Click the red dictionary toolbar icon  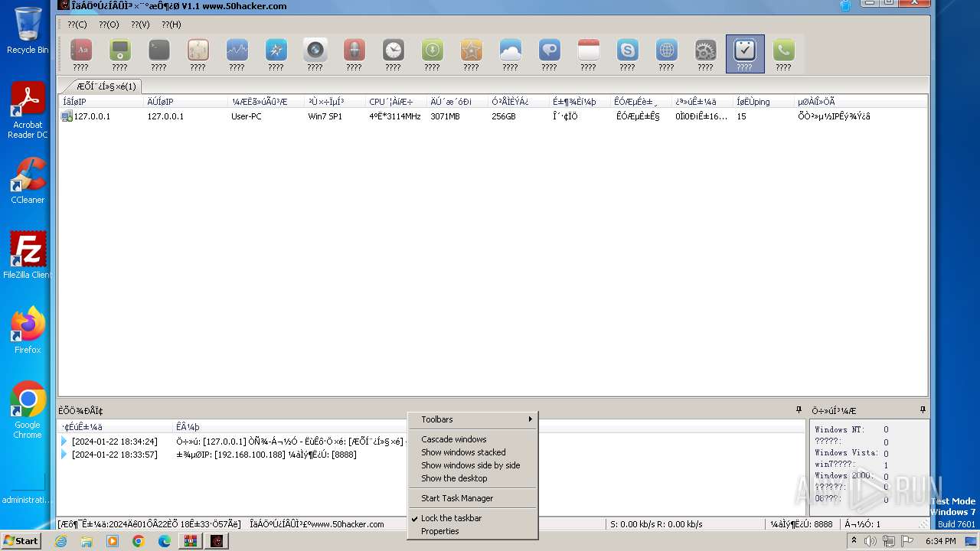click(80, 51)
